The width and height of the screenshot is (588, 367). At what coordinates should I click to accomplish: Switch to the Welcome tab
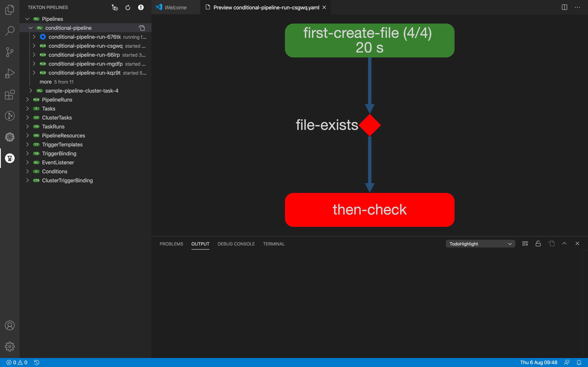pos(175,7)
